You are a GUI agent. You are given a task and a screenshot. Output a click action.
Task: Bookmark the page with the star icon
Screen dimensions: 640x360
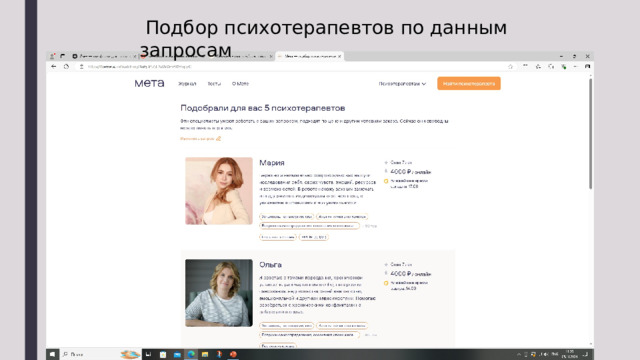click(510, 67)
